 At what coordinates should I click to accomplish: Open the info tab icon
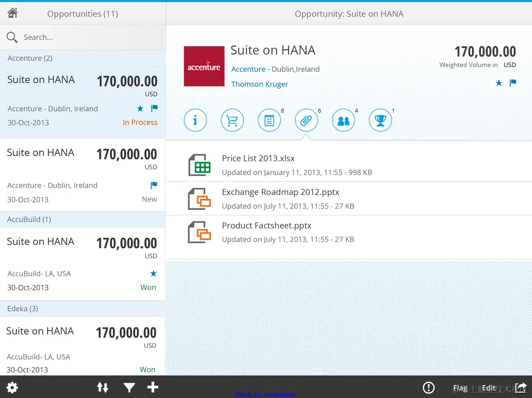(195, 120)
